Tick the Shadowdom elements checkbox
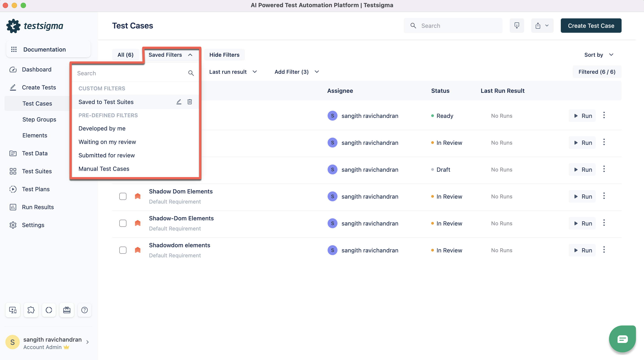Screen dimensions: 644x360 [x=123, y=250]
